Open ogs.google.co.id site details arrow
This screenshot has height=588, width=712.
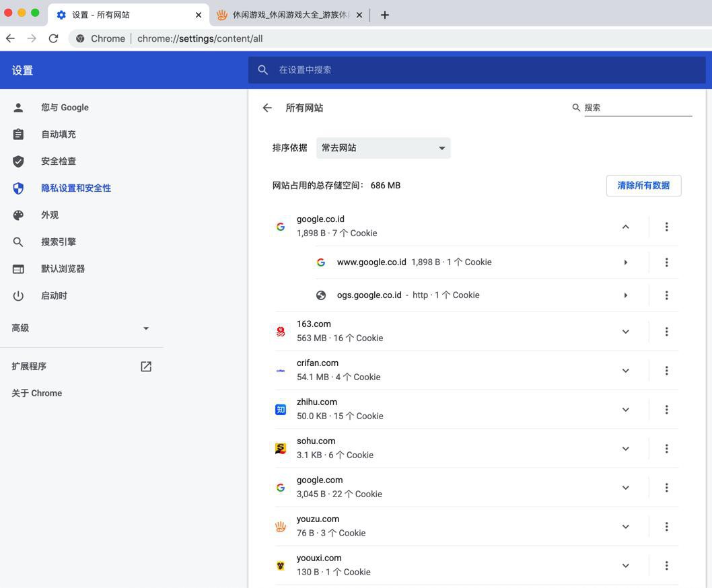pos(625,295)
